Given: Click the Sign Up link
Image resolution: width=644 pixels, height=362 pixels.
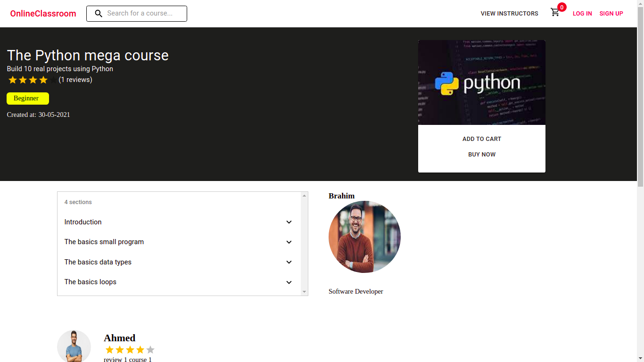Looking at the screenshot, I should [x=611, y=14].
